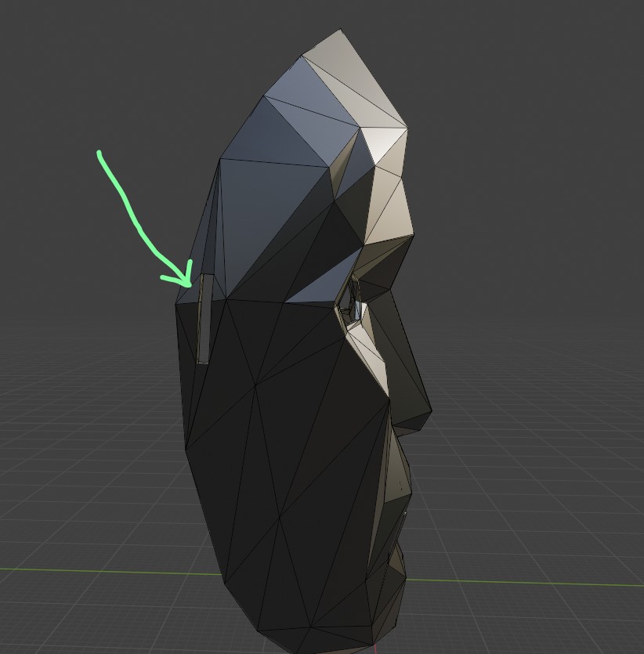Click the narrow rectangular slot on head's side
Viewport: 644px width, 654px height.
tap(204, 318)
